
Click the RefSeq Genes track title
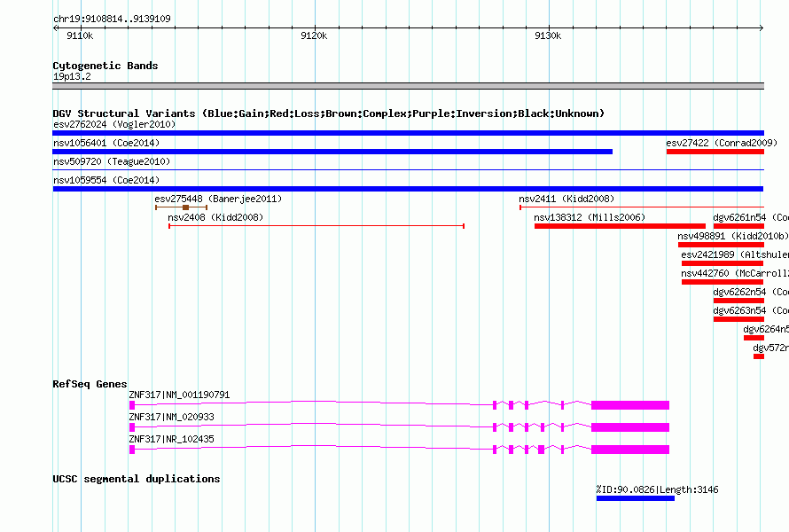[90, 384]
